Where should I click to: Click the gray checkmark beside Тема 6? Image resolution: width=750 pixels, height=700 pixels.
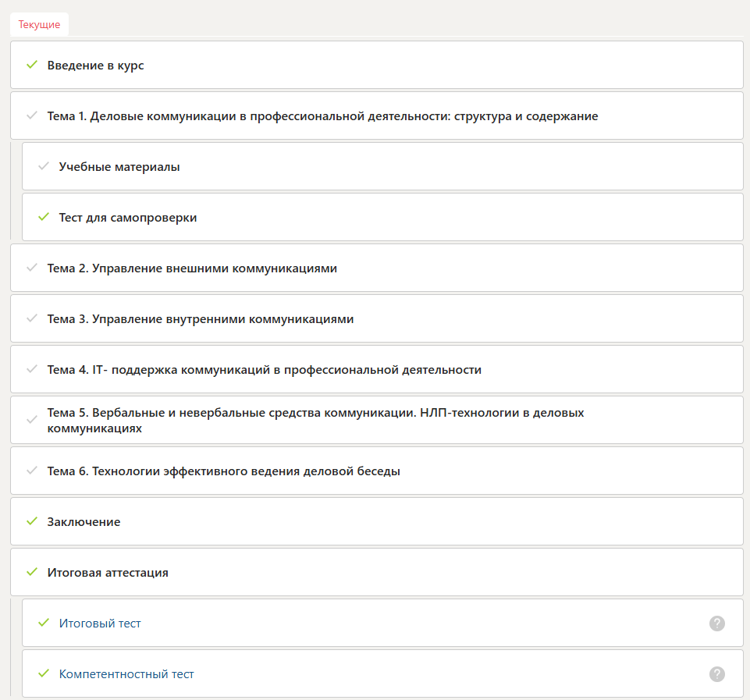[x=32, y=471]
